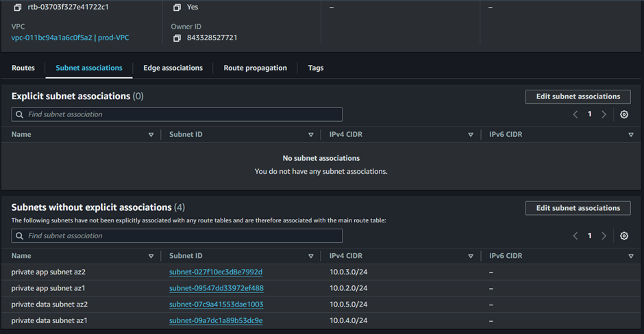Sort Explicit associations by Name column arrow
The height and width of the screenshot is (334, 644).
coord(151,135)
